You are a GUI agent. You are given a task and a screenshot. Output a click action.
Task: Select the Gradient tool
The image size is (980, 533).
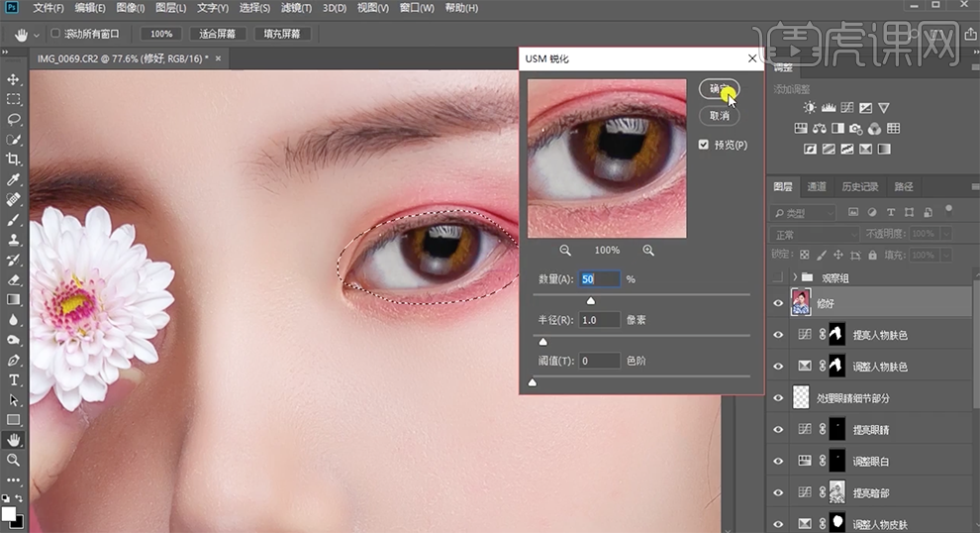pos(13,299)
